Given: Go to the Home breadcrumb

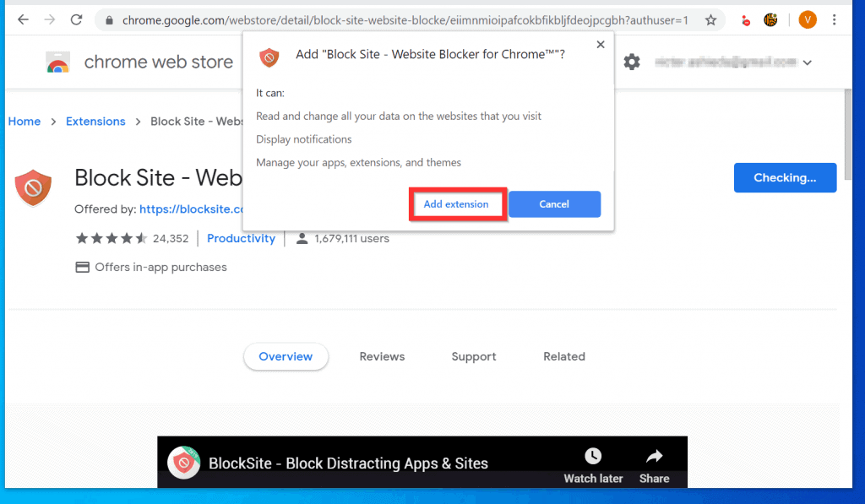Looking at the screenshot, I should [24, 122].
